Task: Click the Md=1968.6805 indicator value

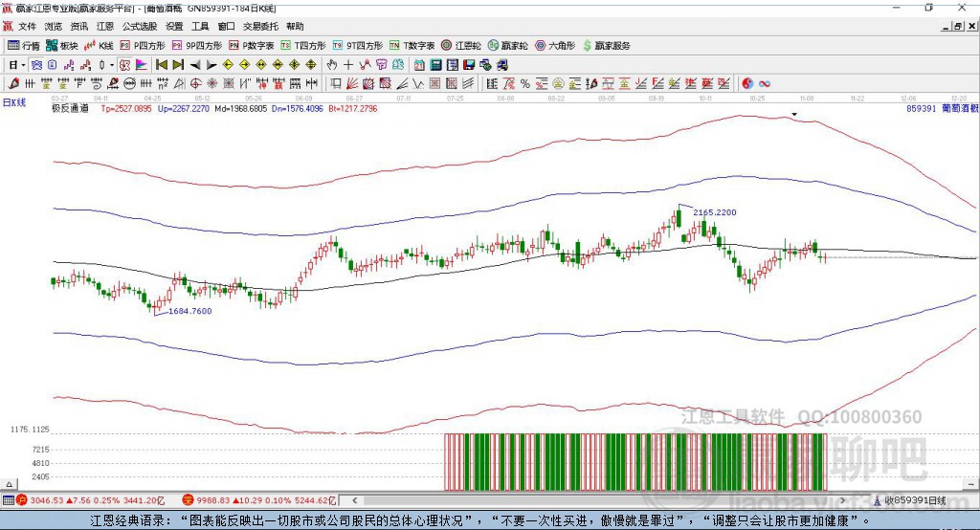Action: pyautogui.click(x=240, y=108)
